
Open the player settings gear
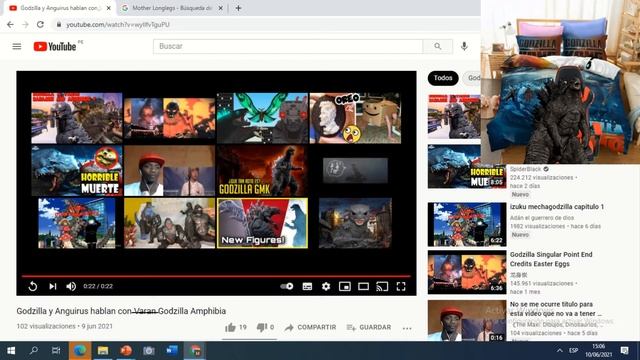click(x=326, y=287)
